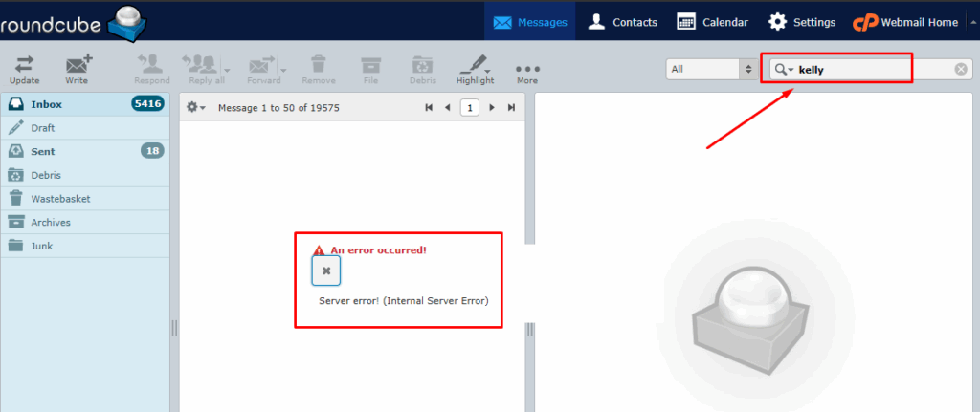Switch to the Calendar tab
The height and width of the screenshot is (412, 980).
[x=712, y=23]
